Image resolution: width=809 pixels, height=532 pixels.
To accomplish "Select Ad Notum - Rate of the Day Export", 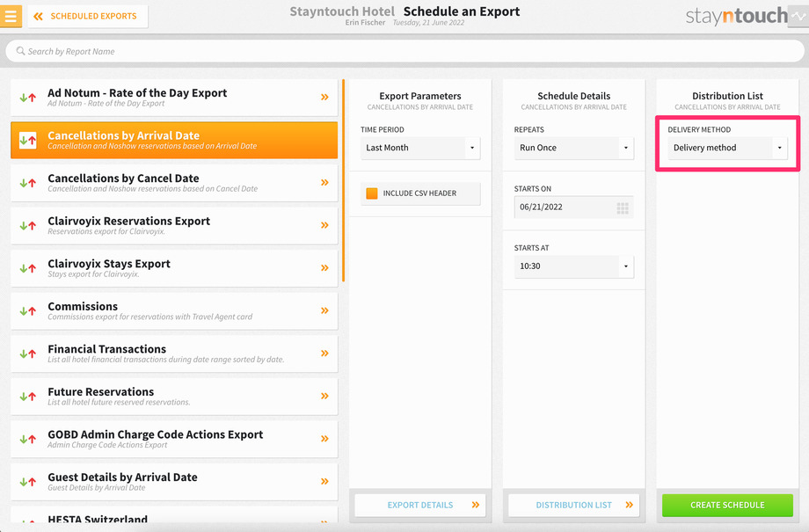I will [174, 98].
